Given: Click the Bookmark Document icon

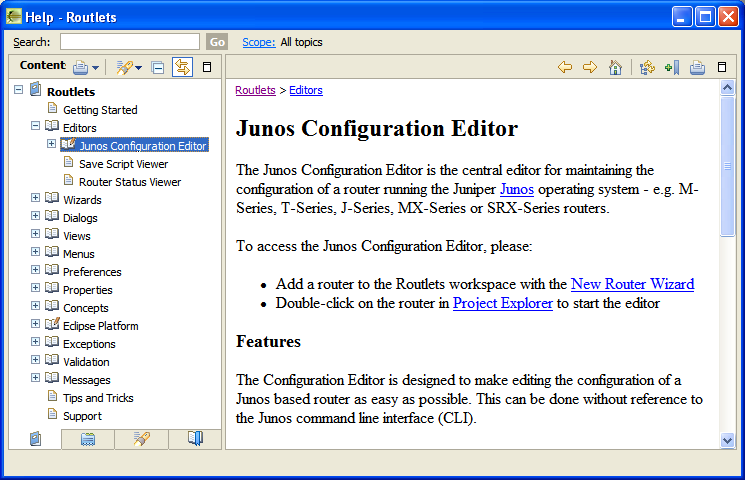Looking at the screenshot, I should (672, 67).
